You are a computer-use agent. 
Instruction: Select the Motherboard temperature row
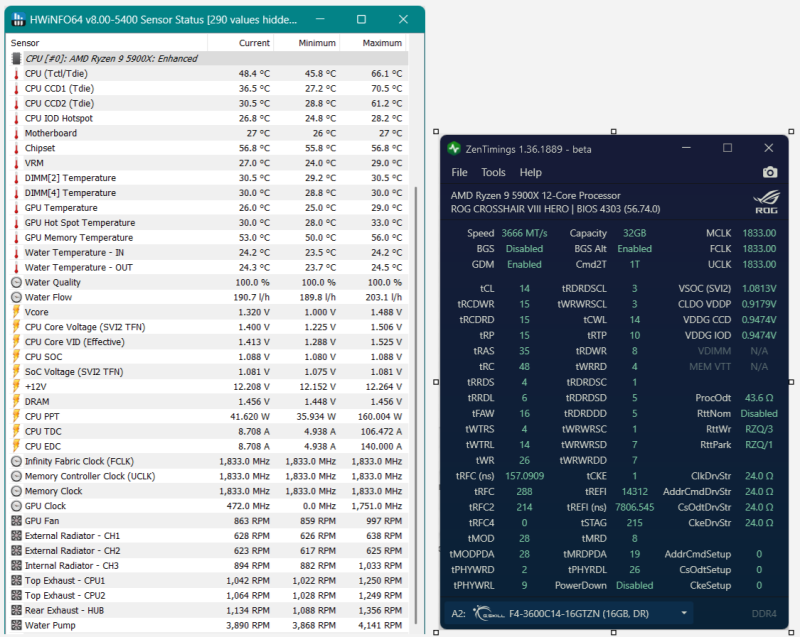point(208,134)
